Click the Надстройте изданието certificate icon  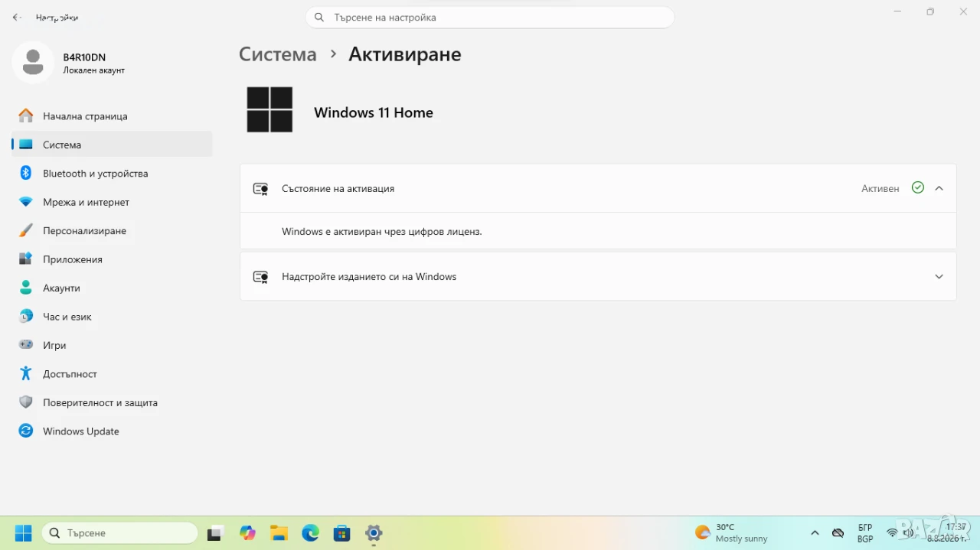point(261,277)
